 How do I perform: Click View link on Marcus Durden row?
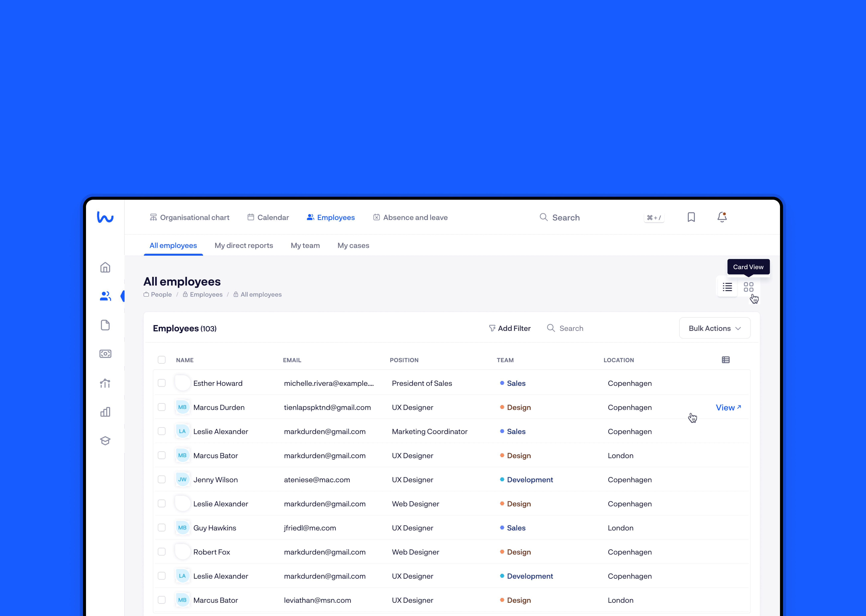click(x=728, y=407)
